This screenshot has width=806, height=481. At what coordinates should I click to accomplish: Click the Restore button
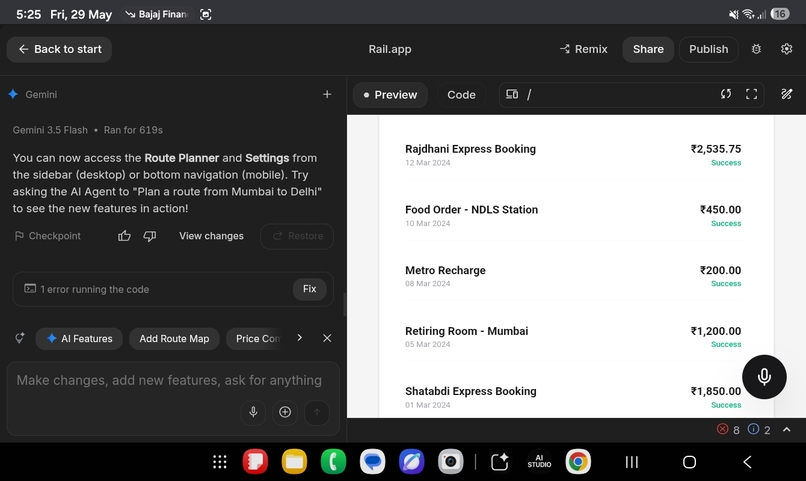coord(297,236)
